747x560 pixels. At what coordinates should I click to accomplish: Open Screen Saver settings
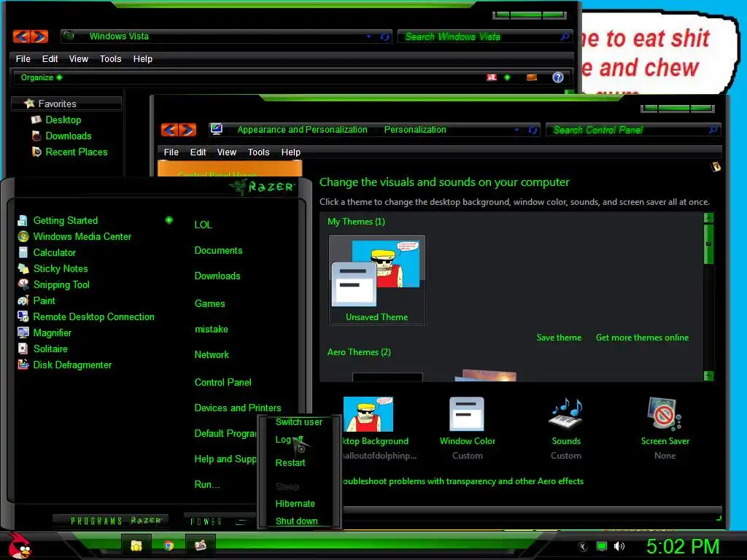(665, 414)
